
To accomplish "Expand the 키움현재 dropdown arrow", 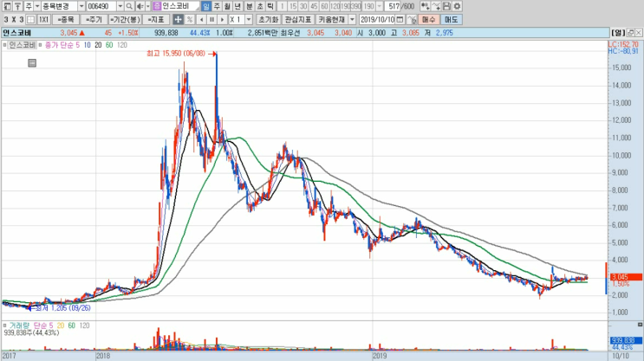I will pos(352,19).
